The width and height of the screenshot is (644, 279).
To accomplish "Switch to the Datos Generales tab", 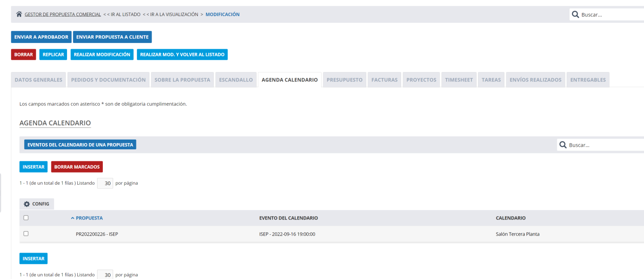I will click(x=38, y=80).
